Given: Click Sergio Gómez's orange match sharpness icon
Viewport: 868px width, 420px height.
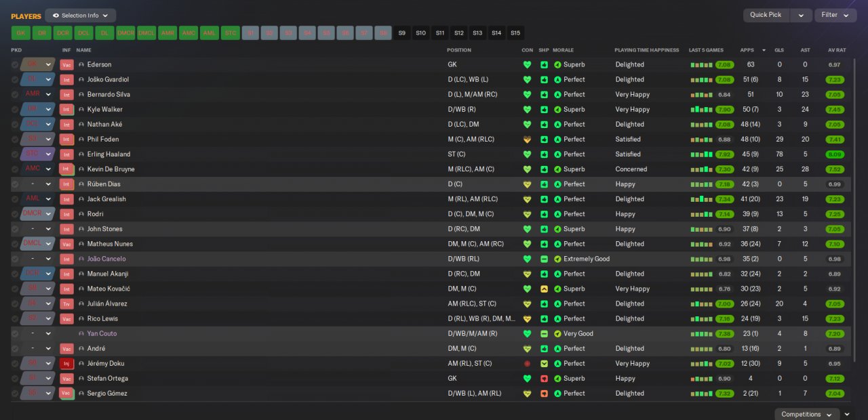Looking at the screenshot, I should (x=544, y=394).
